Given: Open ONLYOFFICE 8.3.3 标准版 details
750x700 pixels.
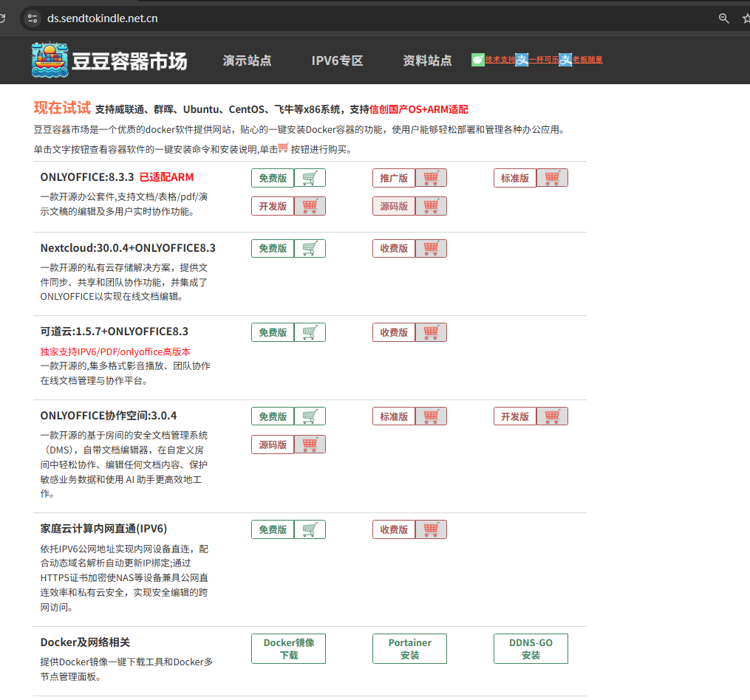Looking at the screenshot, I should click(x=515, y=178).
